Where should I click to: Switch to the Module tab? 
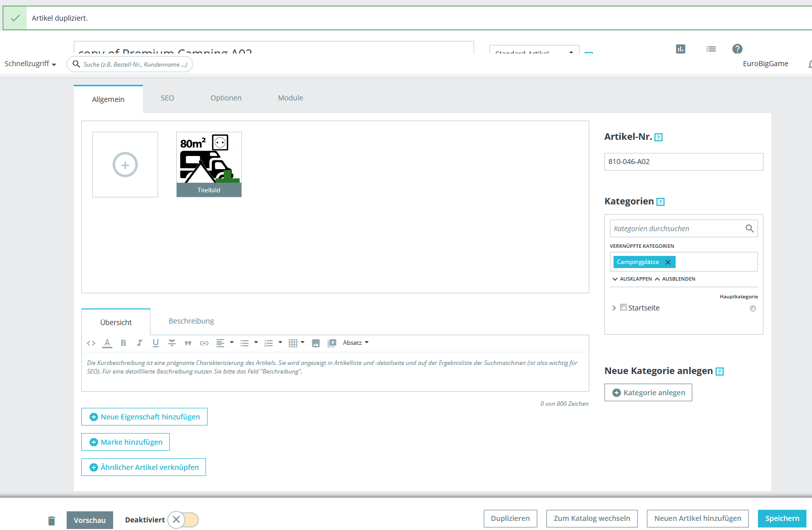click(x=290, y=98)
